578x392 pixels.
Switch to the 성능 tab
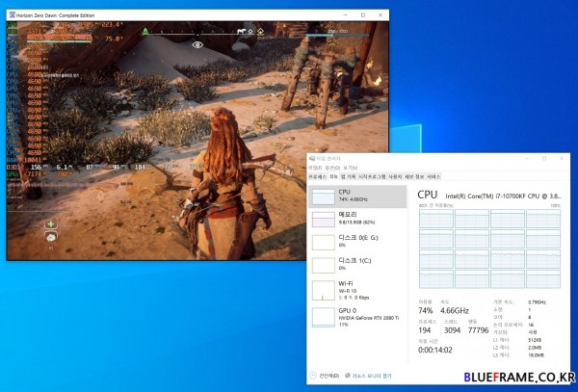click(333, 177)
